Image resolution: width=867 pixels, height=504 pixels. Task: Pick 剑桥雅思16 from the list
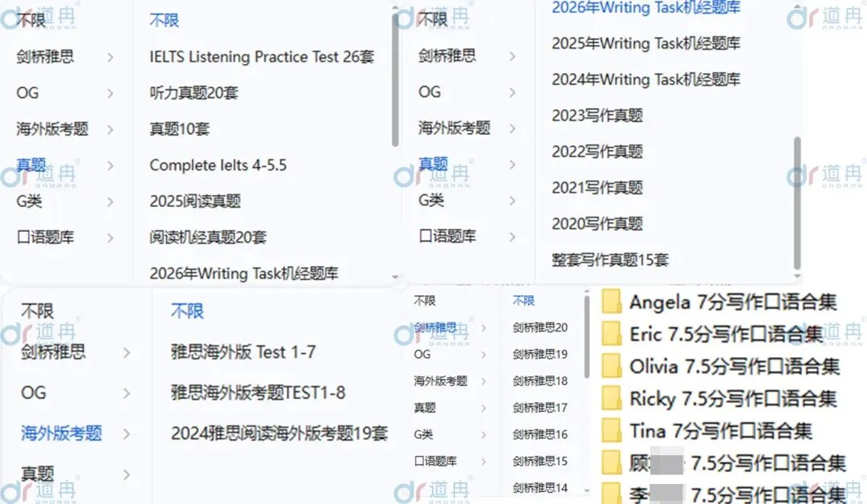tap(539, 434)
